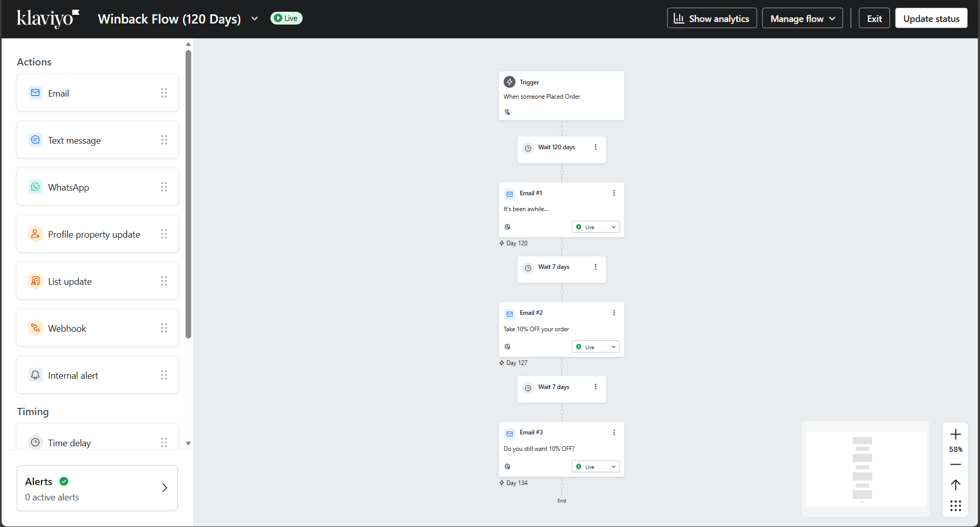980x527 pixels.
Task: Click the Show analytics button
Action: tap(712, 18)
